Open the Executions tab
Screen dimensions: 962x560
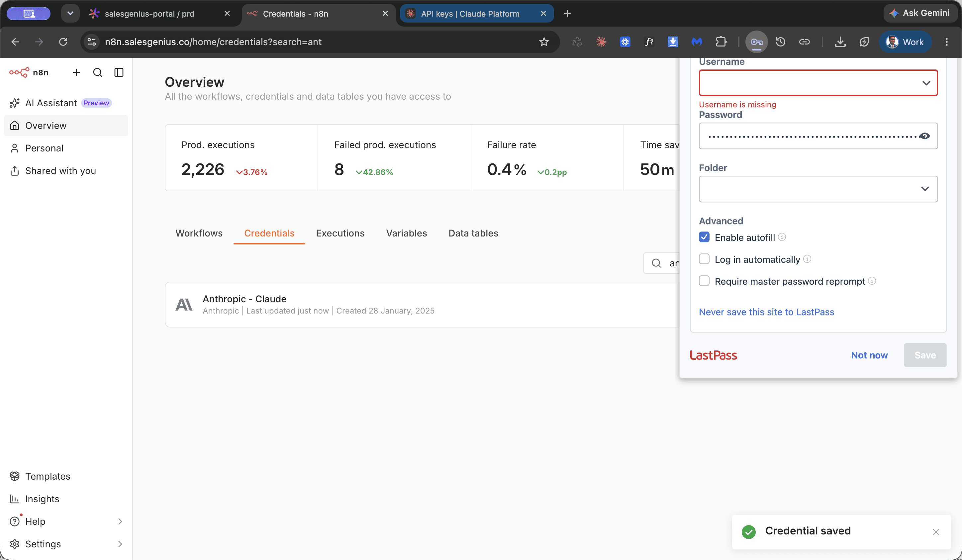(x=340, y=233)
